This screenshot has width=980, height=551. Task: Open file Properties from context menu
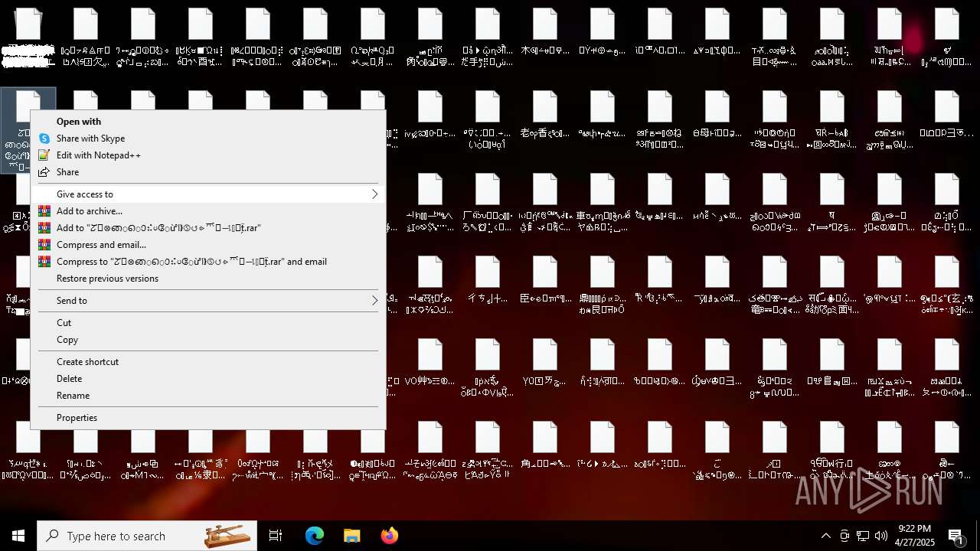[207, 418]
